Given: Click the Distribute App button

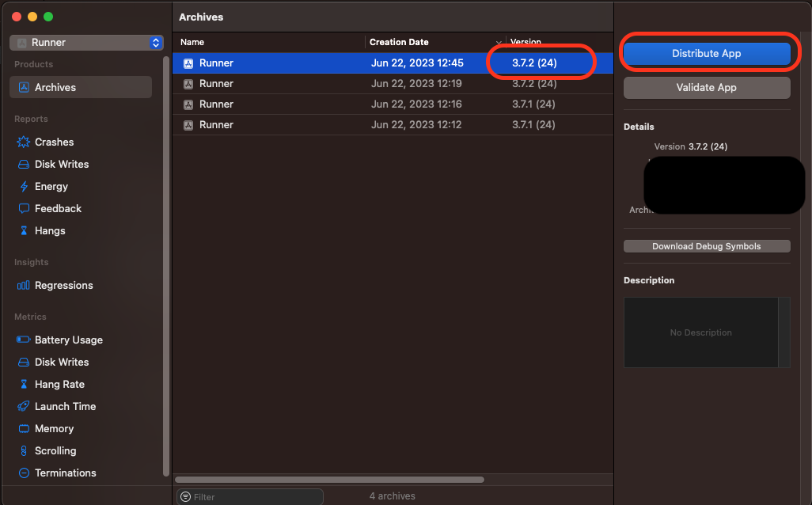Looking at the screenshot, I should pyautogui.click(x=707, y=53).
